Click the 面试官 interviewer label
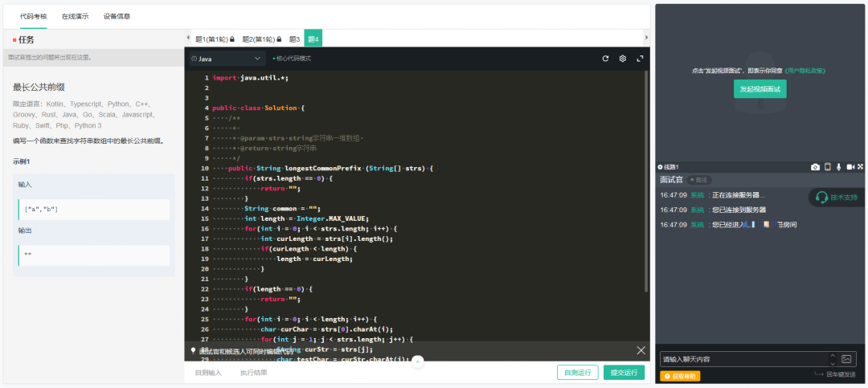 tap(671, 180)
